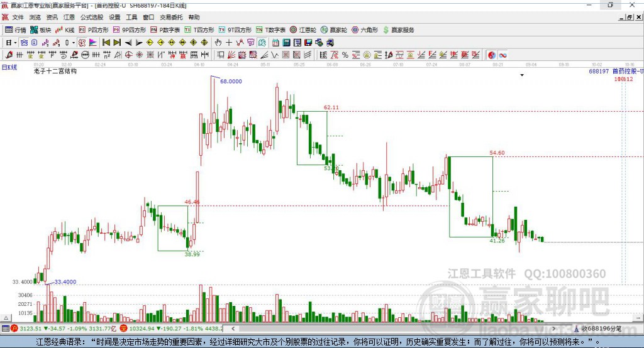Select the Gann fan lines tool
644x348 pixels.
[231, 55]
